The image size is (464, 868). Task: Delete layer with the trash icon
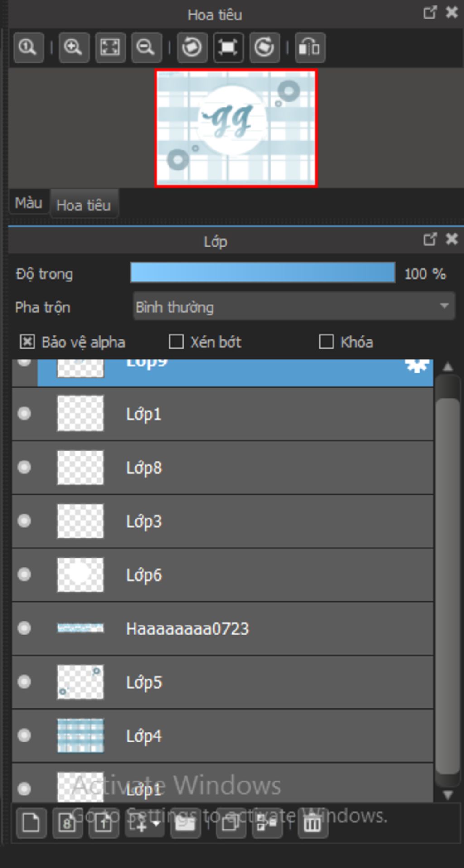click(x=312, y=823)
